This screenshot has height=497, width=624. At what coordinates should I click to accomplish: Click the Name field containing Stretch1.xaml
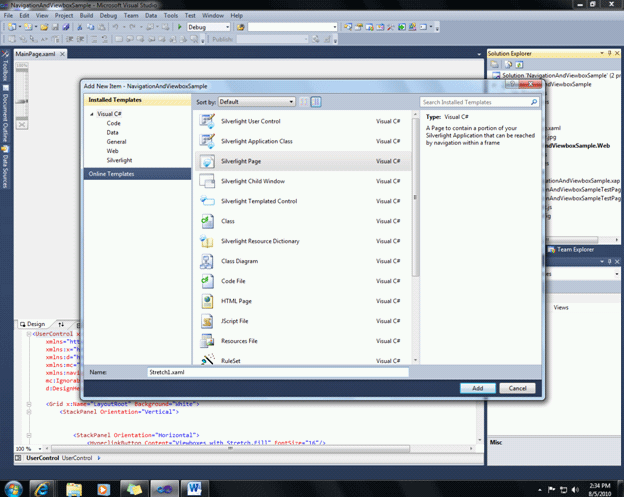[278, 372]
